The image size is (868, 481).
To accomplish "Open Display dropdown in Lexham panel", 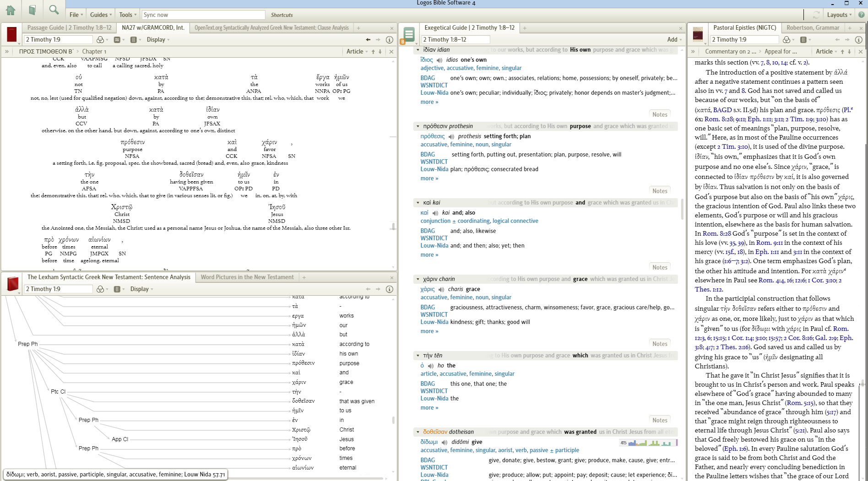I will 141,289.
